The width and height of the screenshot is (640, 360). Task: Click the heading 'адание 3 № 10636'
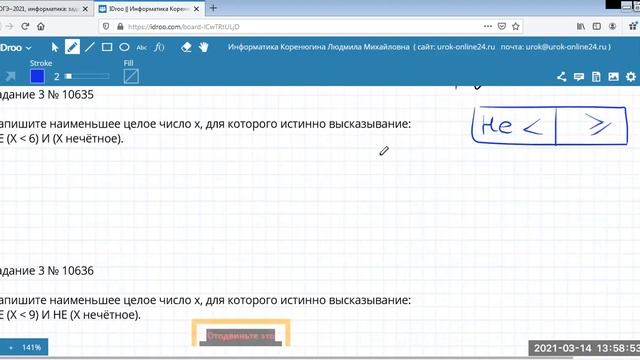click(47, 271)
